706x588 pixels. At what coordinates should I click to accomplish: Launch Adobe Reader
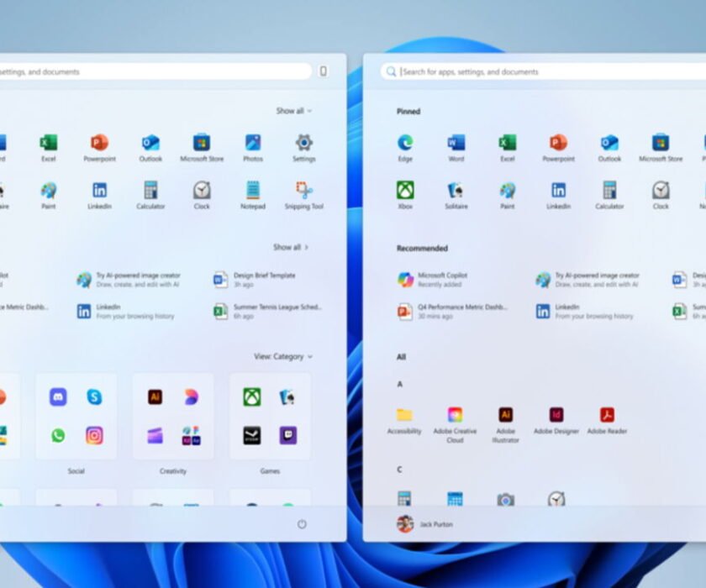coord(607,416)
